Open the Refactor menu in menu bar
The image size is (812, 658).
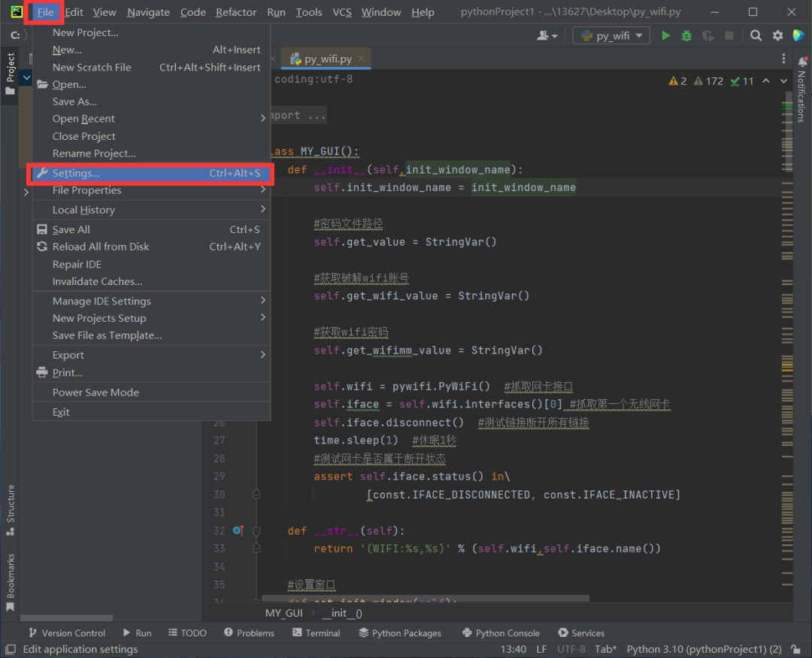pyautogui.click(x=236, y=12)
